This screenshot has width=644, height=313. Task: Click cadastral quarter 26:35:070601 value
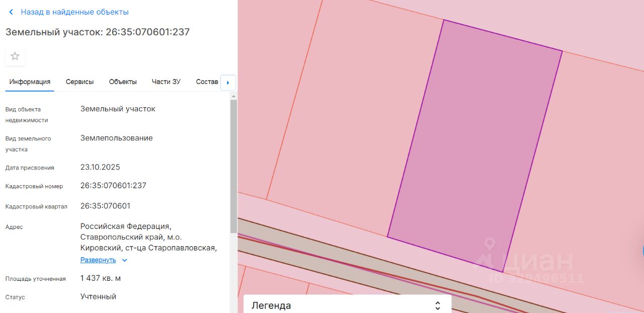coord(105,206)
